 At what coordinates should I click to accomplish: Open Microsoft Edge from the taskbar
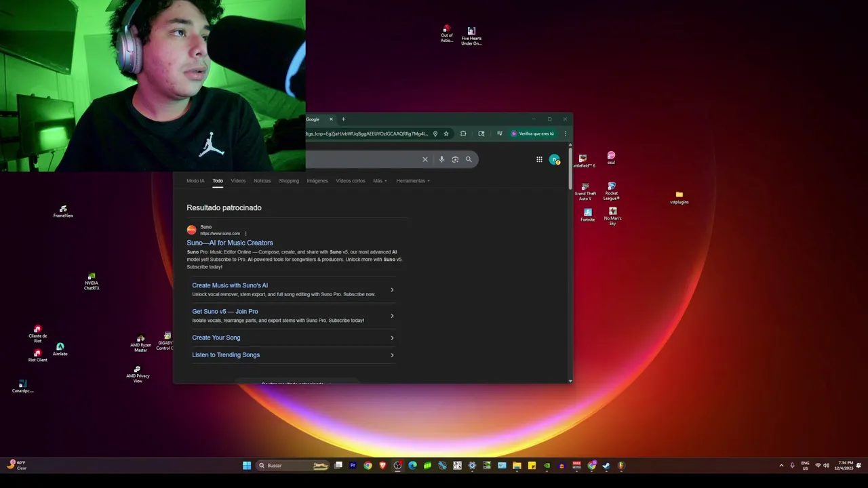pyautogui.click(x=412, y=466)
